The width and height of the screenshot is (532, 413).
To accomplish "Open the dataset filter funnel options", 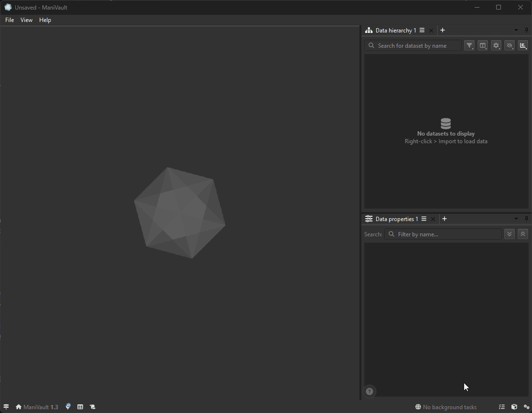I will (x=469, y=45).
